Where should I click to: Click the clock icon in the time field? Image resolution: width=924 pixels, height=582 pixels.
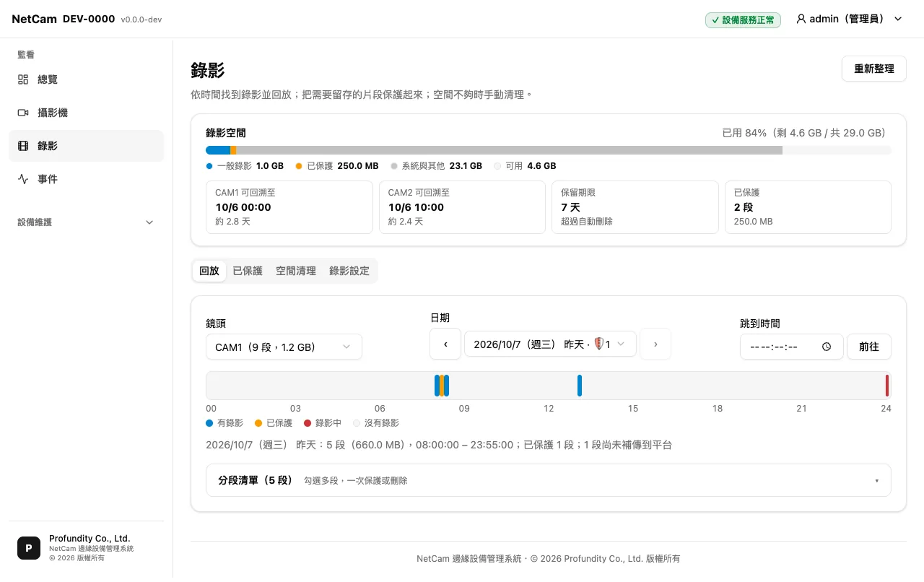point(827,347)
